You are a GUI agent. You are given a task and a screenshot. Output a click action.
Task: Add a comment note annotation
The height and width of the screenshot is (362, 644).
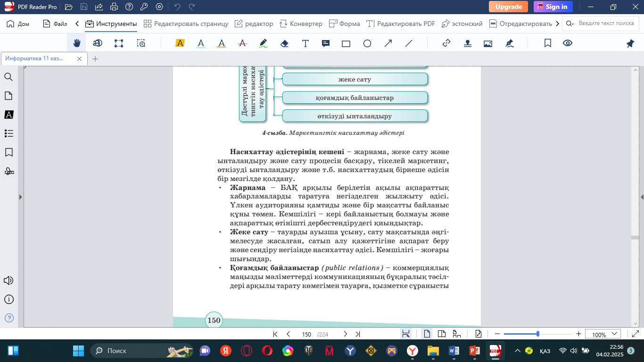325,43
